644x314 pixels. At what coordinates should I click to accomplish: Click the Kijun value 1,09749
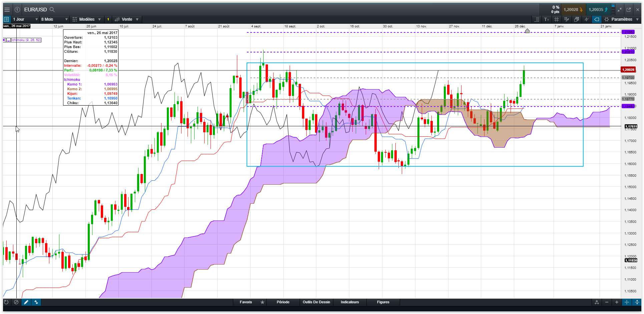pyautogui.click(x=111, y=94)
